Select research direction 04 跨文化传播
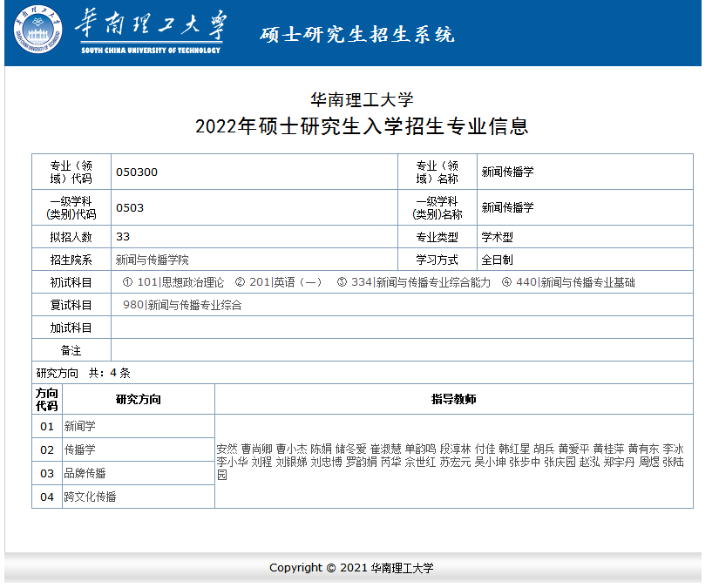 90,497
